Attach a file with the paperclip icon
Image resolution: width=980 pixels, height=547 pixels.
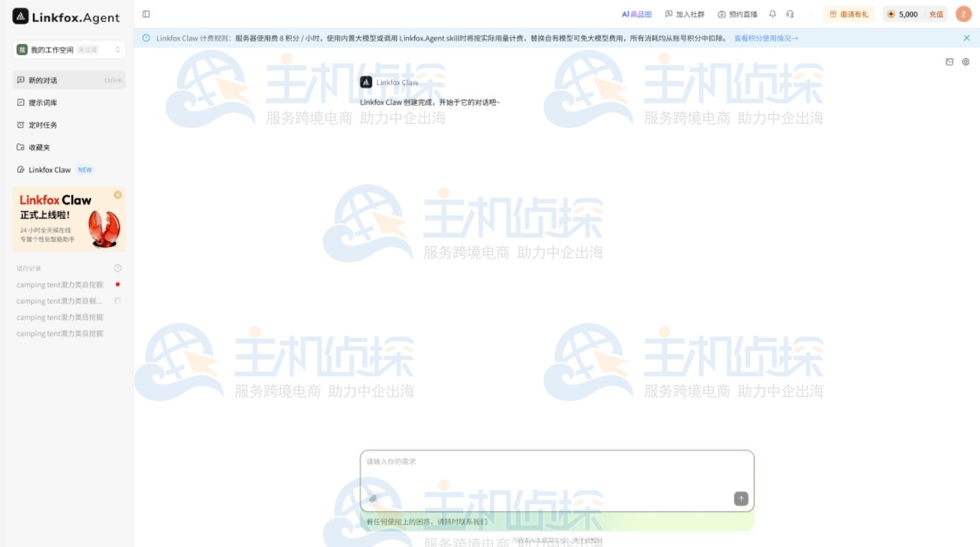point(373,499)
